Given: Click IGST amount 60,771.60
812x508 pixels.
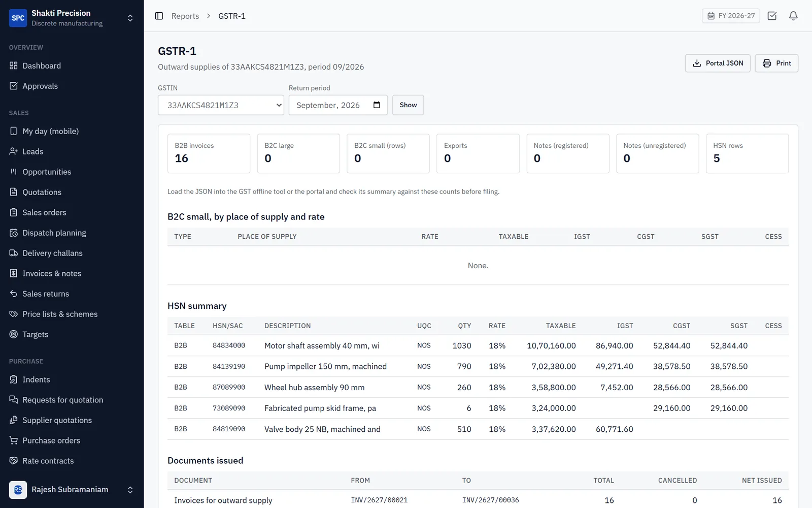Looking at the screenshot, I should (614, 429).
